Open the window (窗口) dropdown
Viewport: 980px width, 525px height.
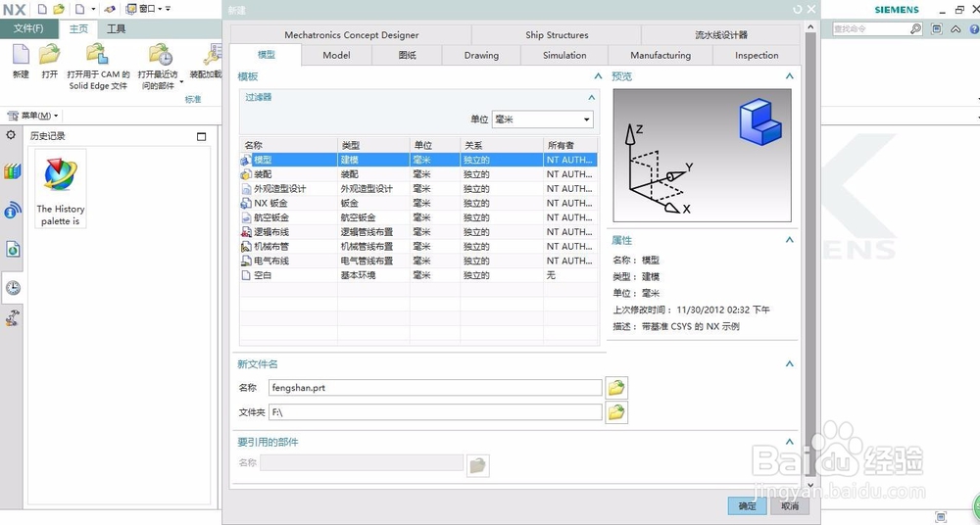click(x=146, y=9)
